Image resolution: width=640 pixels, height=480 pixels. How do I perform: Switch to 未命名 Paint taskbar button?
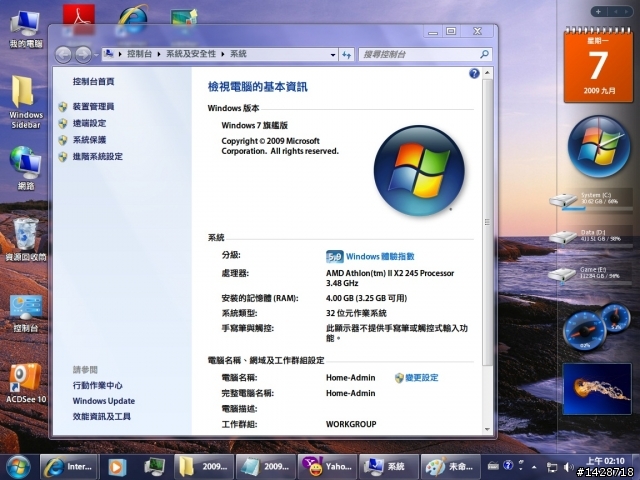click(450, 467)
